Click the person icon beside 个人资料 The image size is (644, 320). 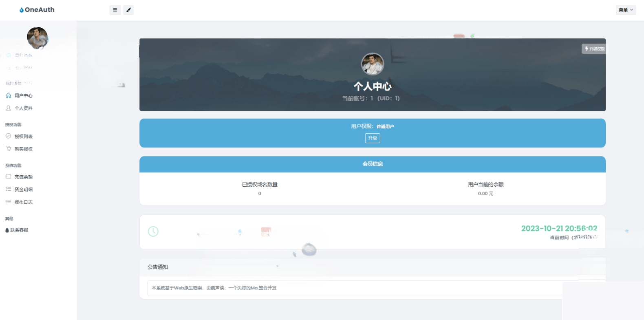click(8, 108)
